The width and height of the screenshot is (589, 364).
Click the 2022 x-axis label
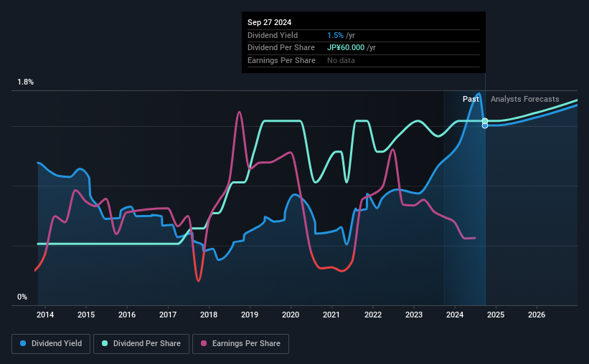[373, 315]
